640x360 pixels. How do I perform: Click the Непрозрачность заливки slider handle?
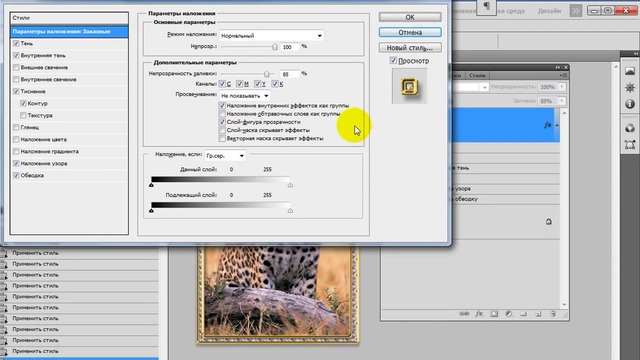point(267,74)
